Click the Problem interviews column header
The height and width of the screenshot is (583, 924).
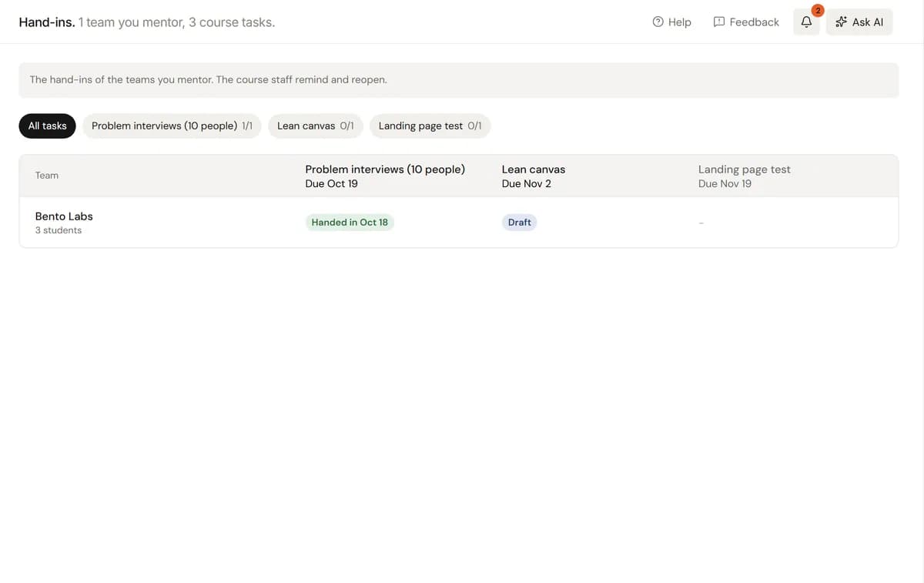385,176
